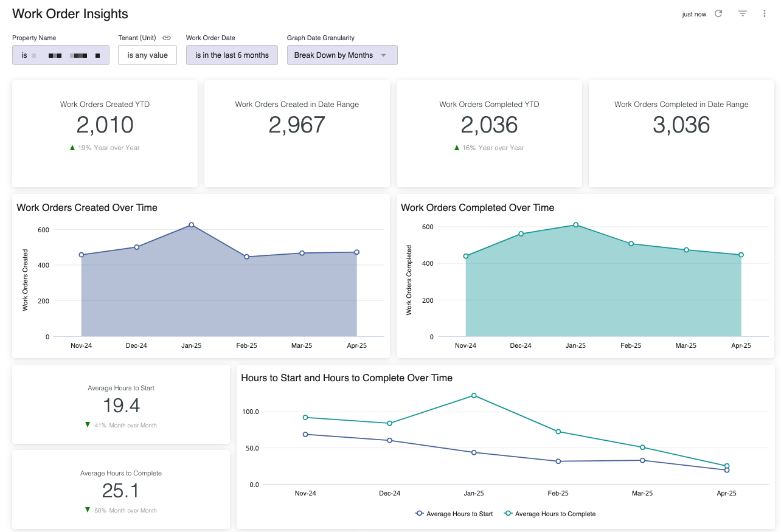Click the down arrow under Average Hours to Complete
781x532 pixels.
click(88, 510)
